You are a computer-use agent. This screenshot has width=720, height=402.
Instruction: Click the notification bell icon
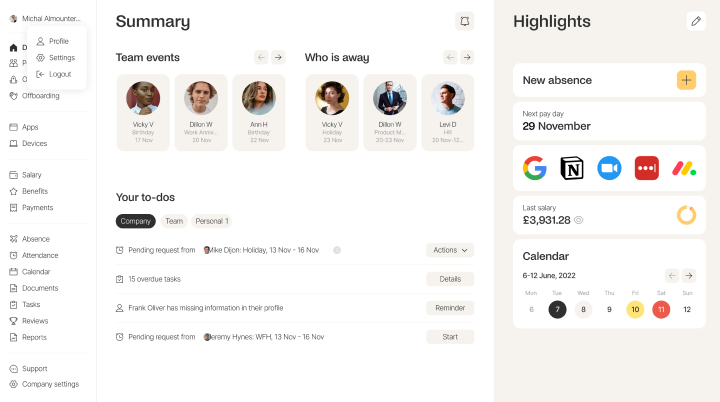click(x=464, y=21)
